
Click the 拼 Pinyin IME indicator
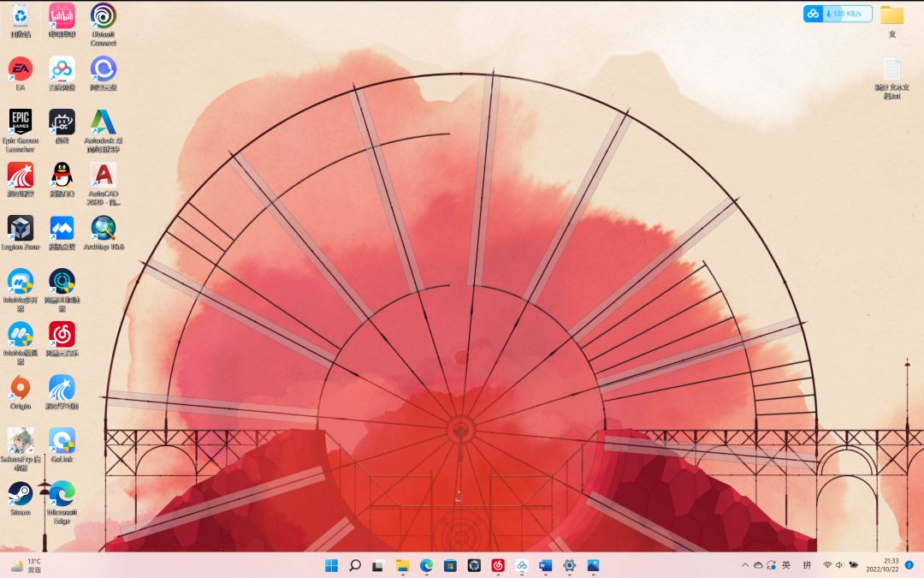click(808, 565)
